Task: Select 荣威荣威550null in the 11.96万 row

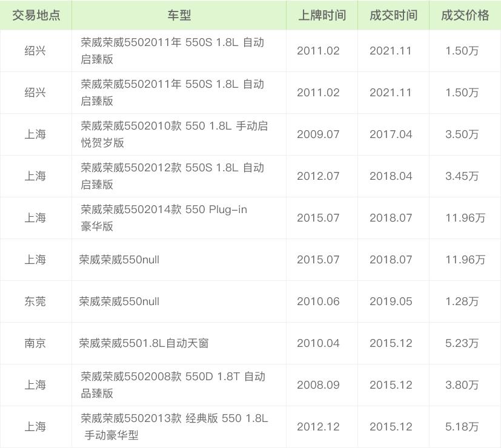Action: coord(119,260)
